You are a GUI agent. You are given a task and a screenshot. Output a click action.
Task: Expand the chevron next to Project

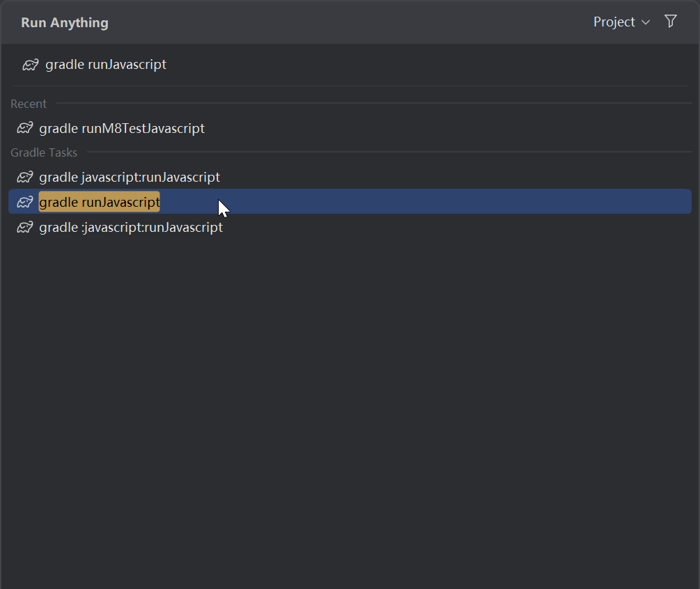646,22
